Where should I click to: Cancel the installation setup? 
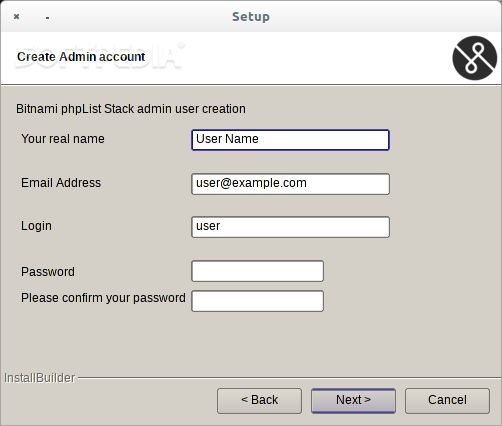pyautogui.click(x=447, y=401)
